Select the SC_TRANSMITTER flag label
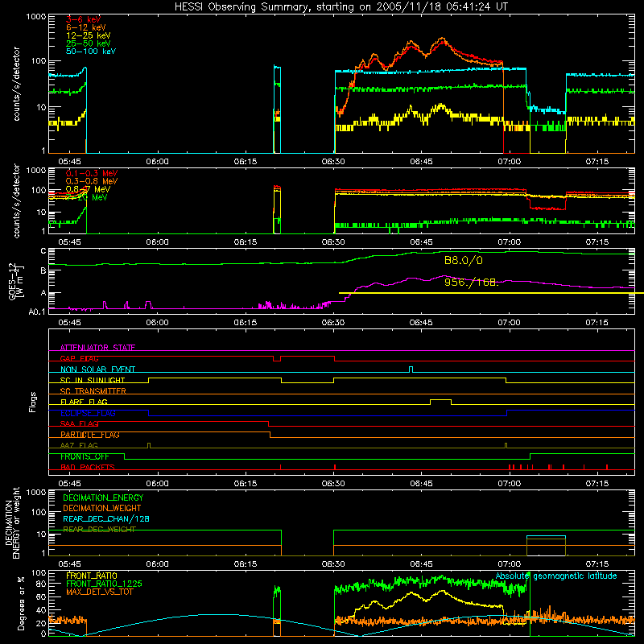The width and height of the screenshot is (644, 644). [93, 391]
